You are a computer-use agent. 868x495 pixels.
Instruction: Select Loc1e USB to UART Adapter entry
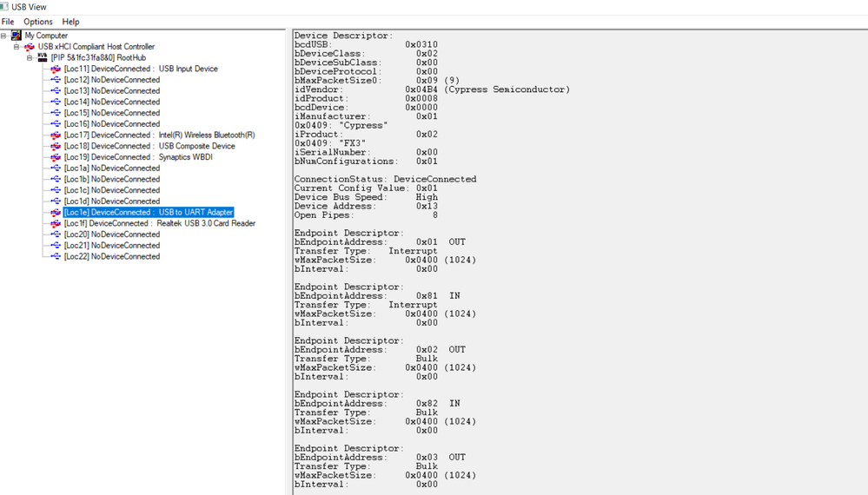(x=149, y=213)
